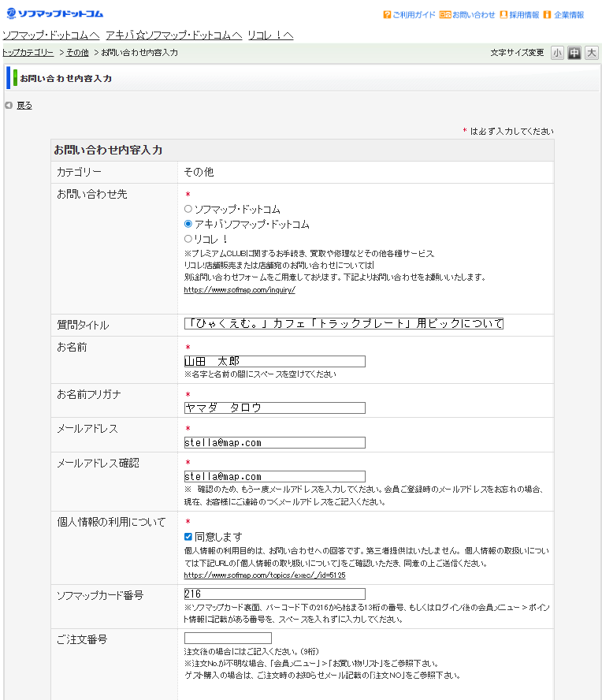The width and height of the screenshot is (602, 700).
Task: Click the 採用情報 person icon
Action: 504,15
